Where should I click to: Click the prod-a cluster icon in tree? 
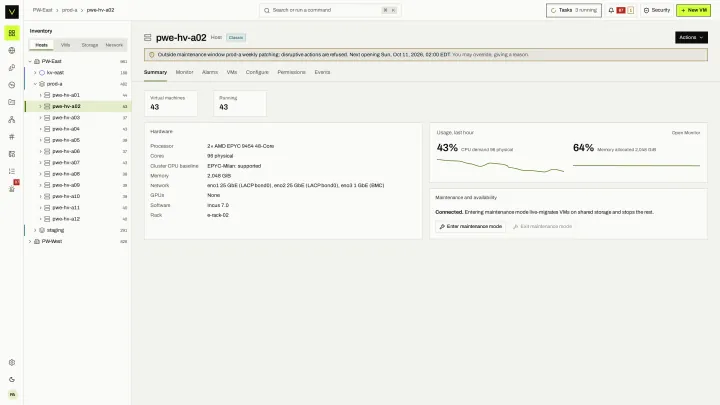coord(42,84)
